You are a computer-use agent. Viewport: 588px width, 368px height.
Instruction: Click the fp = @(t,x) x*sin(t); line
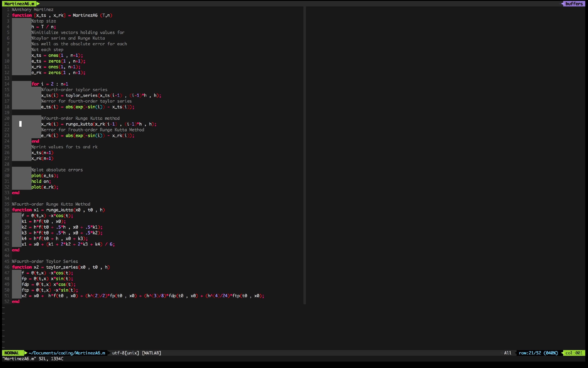47,279
